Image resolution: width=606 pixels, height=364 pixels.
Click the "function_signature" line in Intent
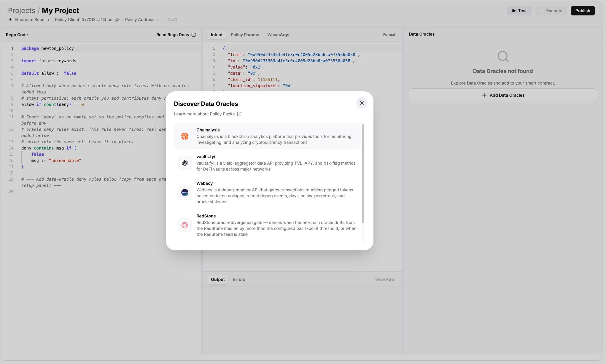(x=260, y=86)
